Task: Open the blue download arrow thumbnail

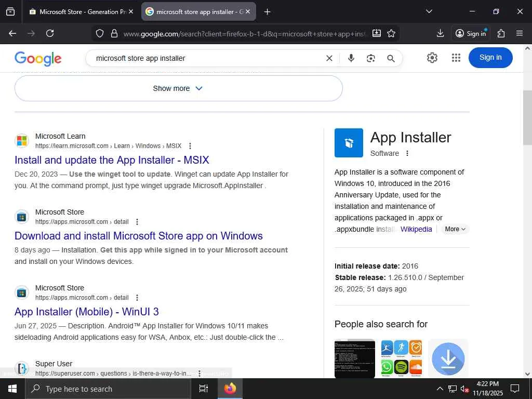Action: point(448,358)
